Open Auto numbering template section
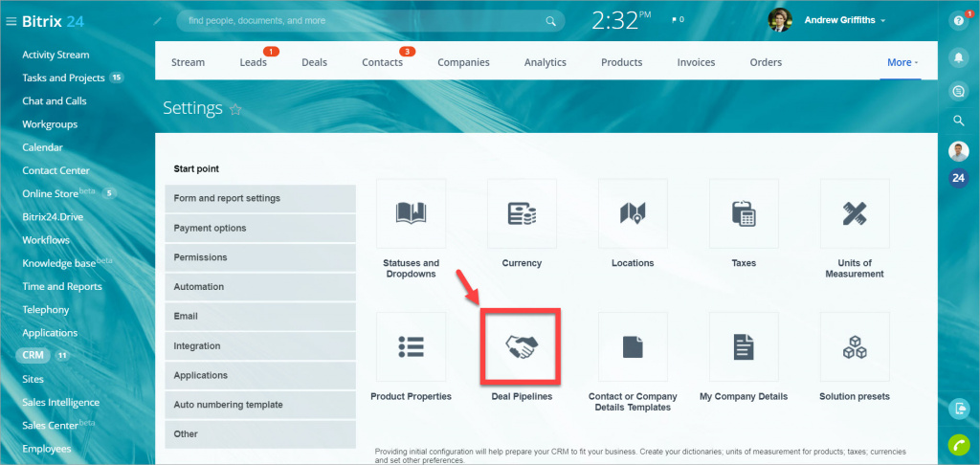 260,405
